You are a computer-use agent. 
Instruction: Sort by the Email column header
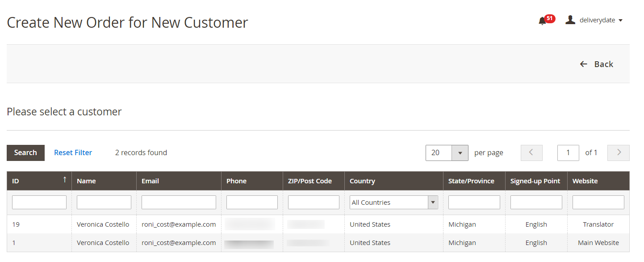coord(151,181)
